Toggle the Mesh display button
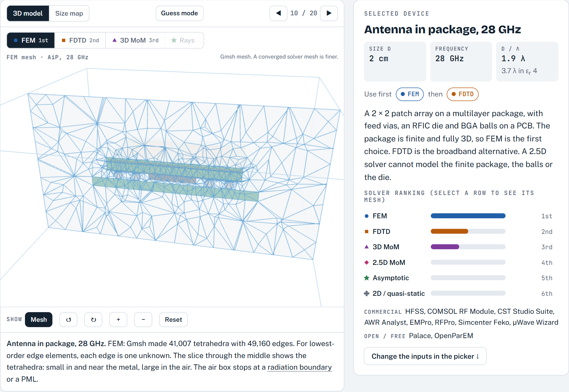569x392 pixels. [x=39, y=320]
